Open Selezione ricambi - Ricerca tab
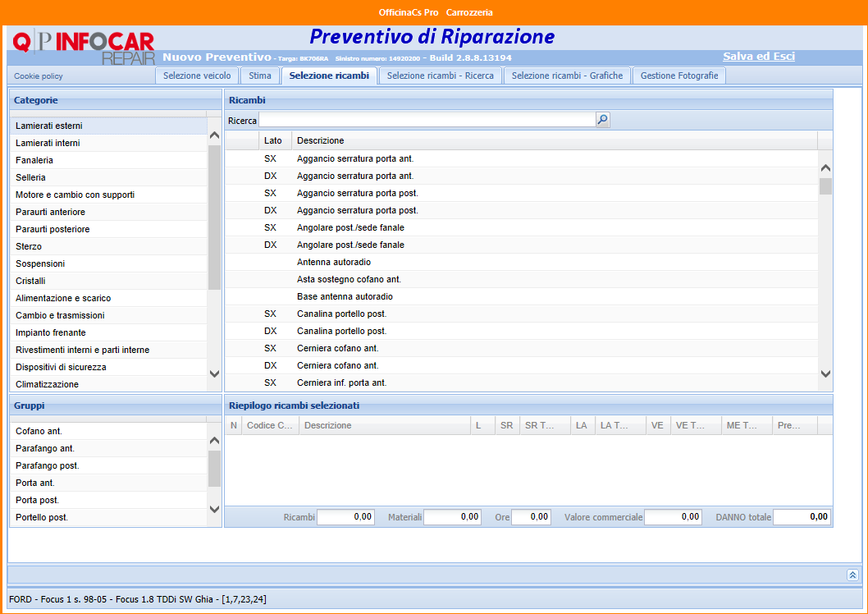 [x=440, y=76]
